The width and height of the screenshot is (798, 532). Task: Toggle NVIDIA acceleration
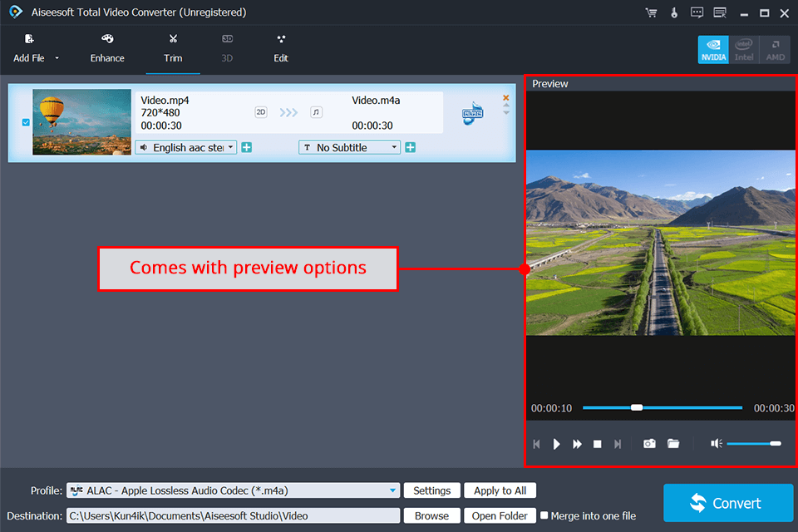713,49
